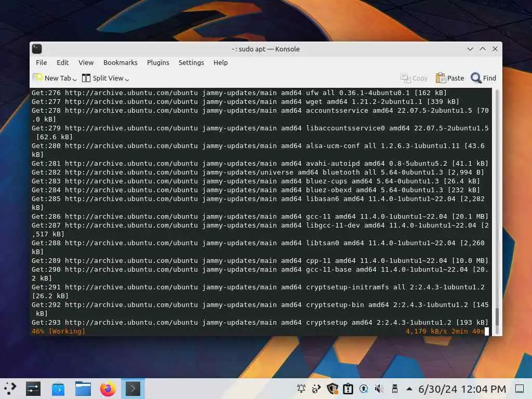Screen dimensions: 532x399
Task: Open the File menu
Action: coord(42,62)
